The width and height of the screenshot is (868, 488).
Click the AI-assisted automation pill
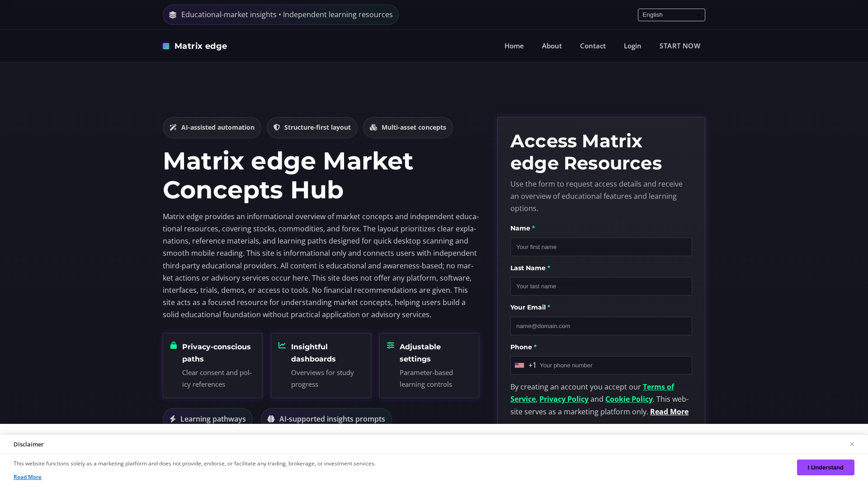tap(212, 127)
